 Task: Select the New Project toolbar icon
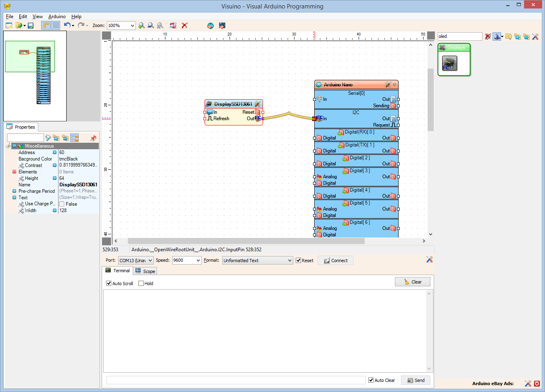click(x=9, y=25)
